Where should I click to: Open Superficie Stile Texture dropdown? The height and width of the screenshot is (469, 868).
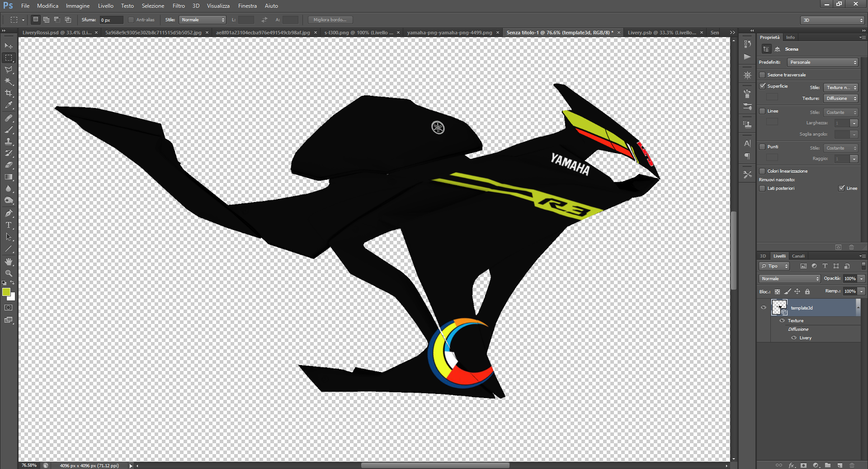tap(841, 88)
